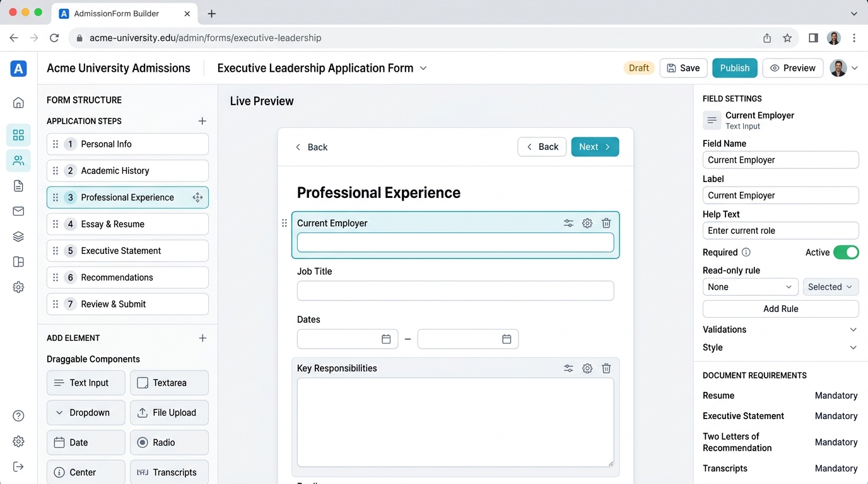Viewport: 868px width, 484px height.
Task: Click the Preview button
Action: point(793,68)
